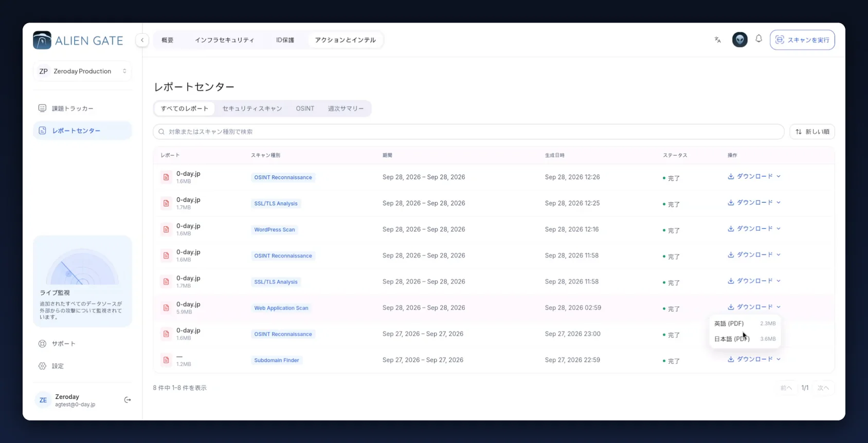Select レポートセンター in the sidebar

click(82, 131)
